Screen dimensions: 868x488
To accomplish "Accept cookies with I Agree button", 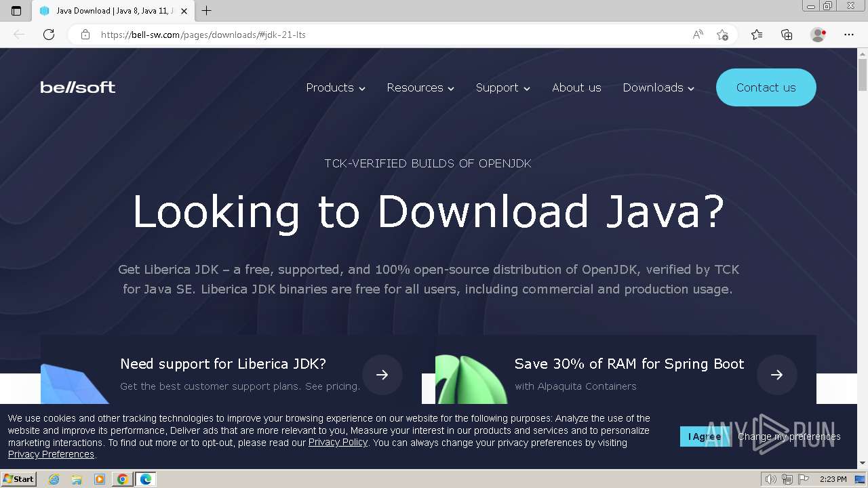I will (705, 436).
